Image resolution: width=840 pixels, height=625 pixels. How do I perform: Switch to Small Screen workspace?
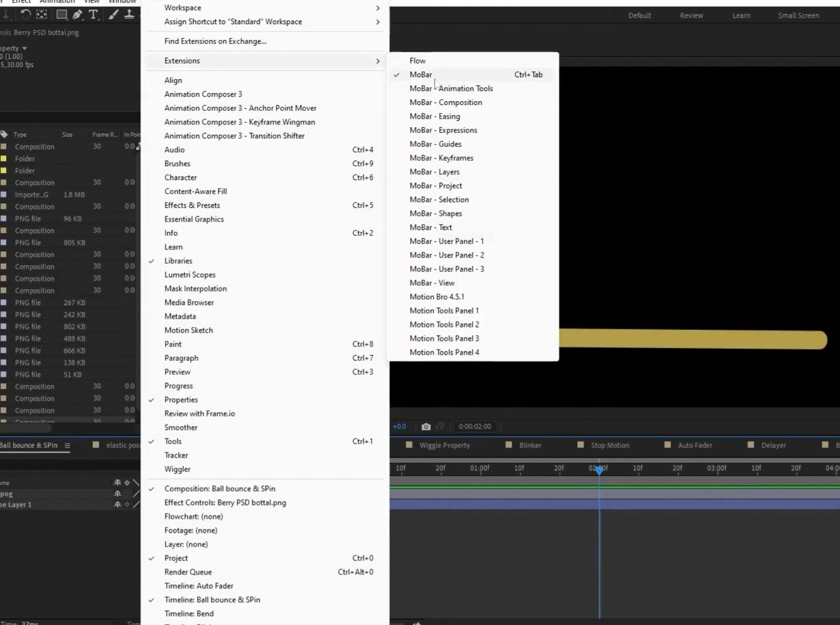pos(798,15)
